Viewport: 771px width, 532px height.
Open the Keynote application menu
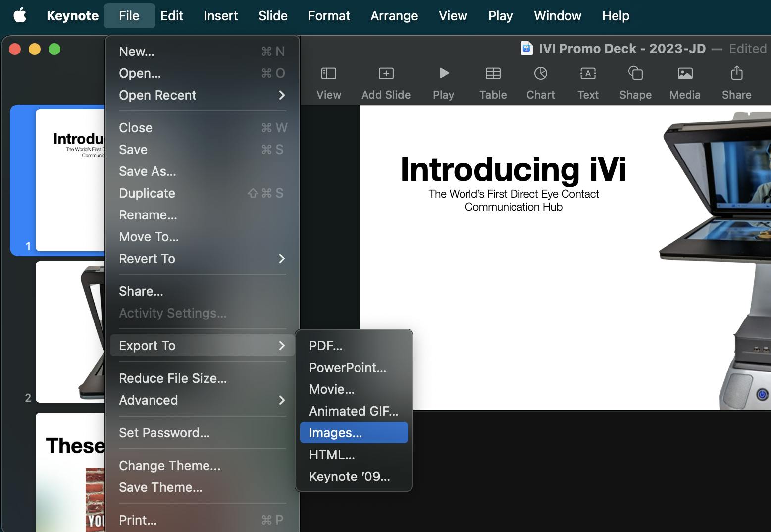tap(72, 16)
